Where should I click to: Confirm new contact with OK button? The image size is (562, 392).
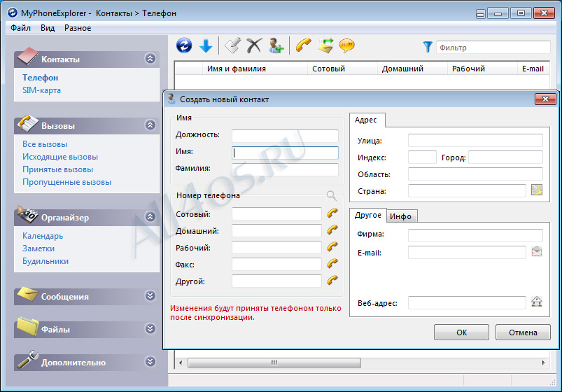461,332
